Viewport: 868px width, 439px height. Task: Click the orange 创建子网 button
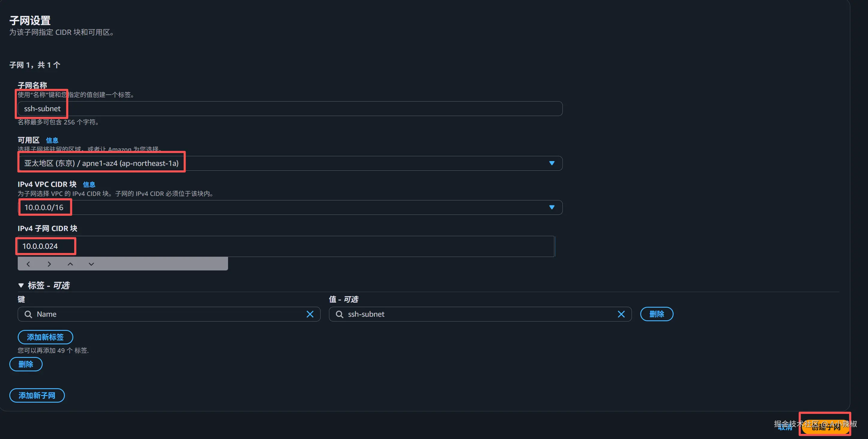[826, 427]
